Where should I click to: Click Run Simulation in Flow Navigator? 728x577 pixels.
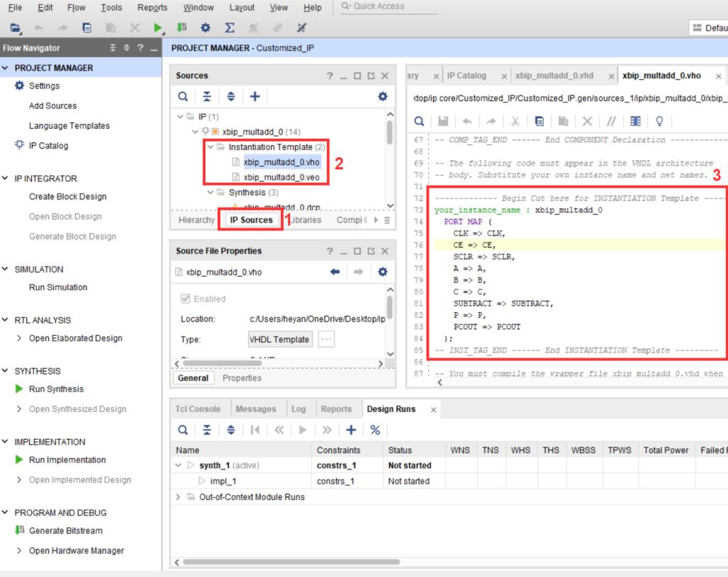[x=58, y=287]
